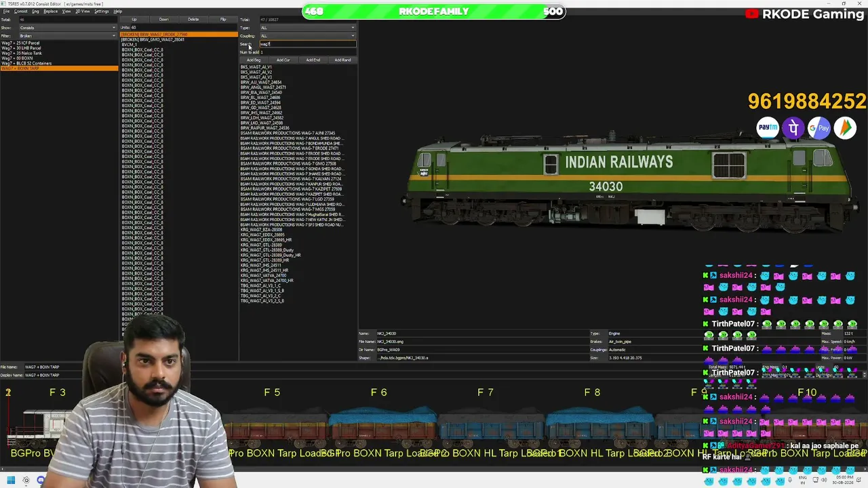Image resolution: width=868 pixels, height=488 pixels.
Task: Expand the Filter Broken dropdown
Action: pos(68,36)
